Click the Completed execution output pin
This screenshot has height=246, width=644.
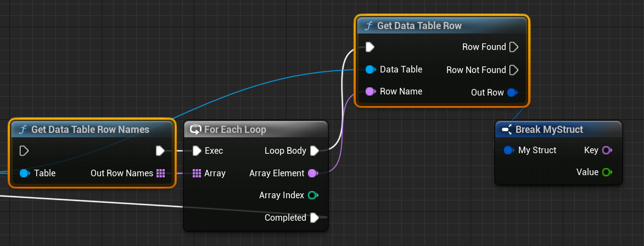[315, 218]
